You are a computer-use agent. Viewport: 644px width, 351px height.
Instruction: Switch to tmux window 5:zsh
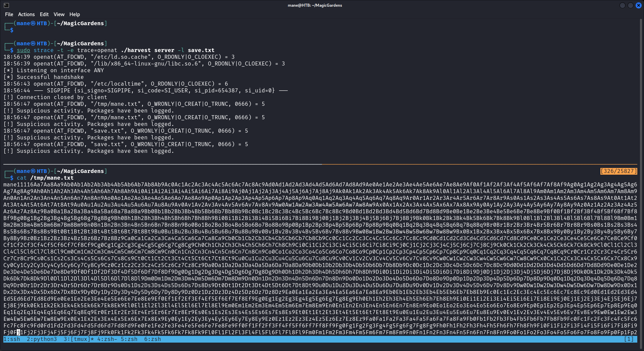(129, 339)
